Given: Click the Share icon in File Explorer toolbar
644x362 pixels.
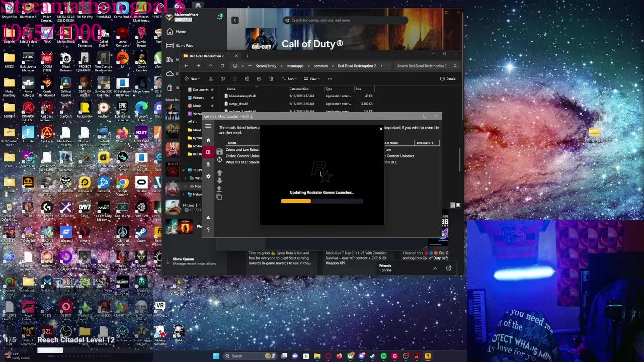Looking at the screenshot, I should pos(259,78).
